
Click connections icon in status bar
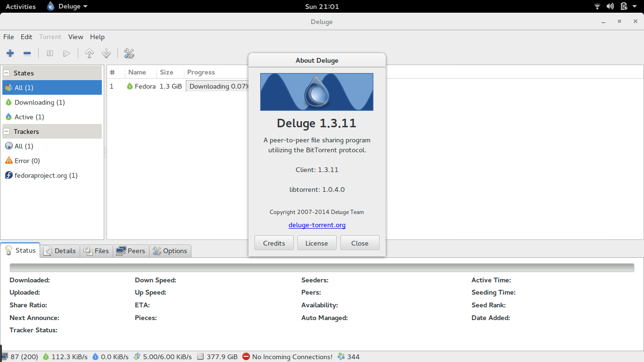[4, 357]
